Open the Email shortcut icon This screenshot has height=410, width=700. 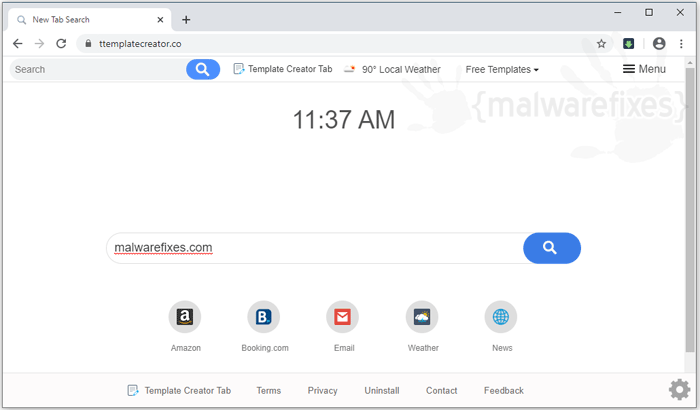343,317
